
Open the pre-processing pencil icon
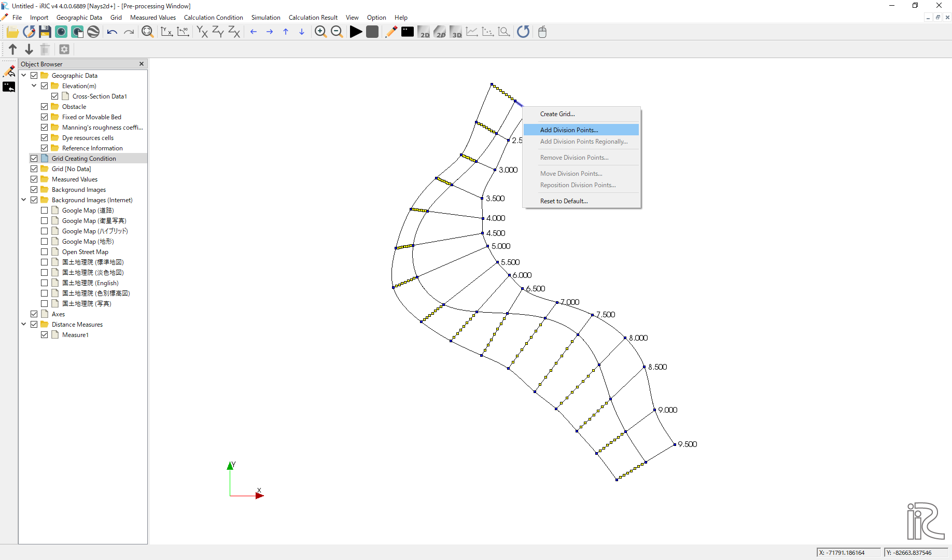(391, 32)
